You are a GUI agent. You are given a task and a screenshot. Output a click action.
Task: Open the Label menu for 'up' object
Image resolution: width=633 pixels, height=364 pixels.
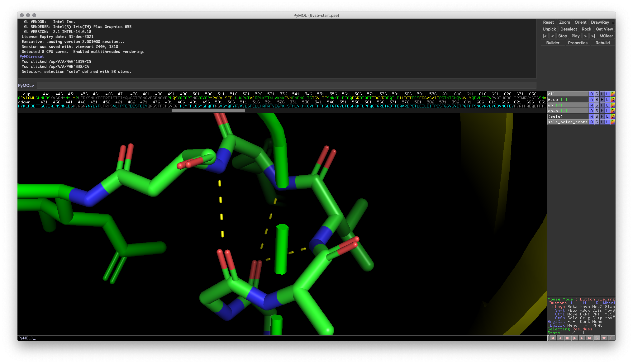tap(607, 105)
